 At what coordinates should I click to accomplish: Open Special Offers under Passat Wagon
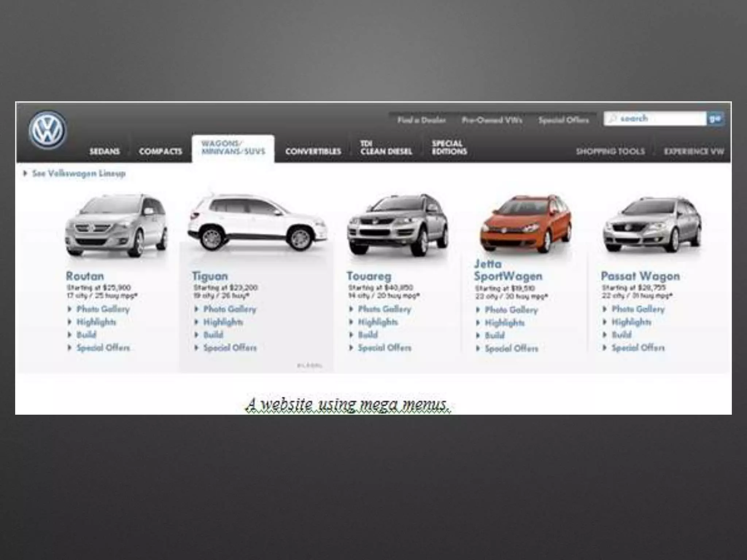click(638, 348)
